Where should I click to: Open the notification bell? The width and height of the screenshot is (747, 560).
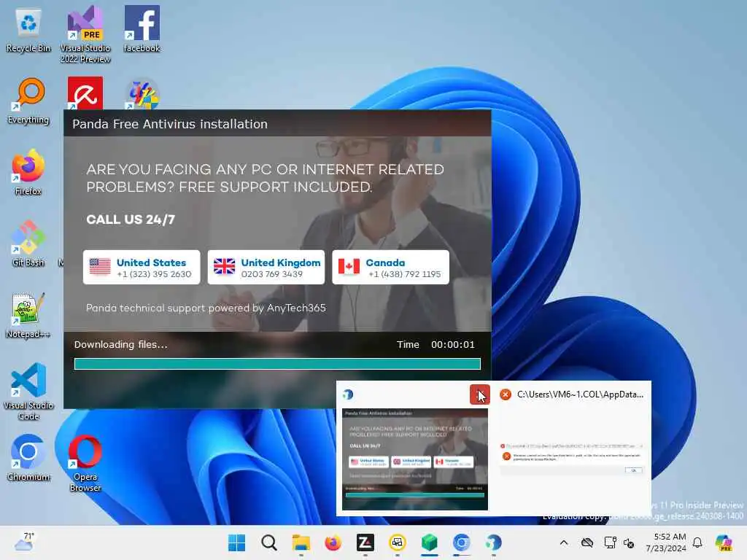tap(697, 542)
